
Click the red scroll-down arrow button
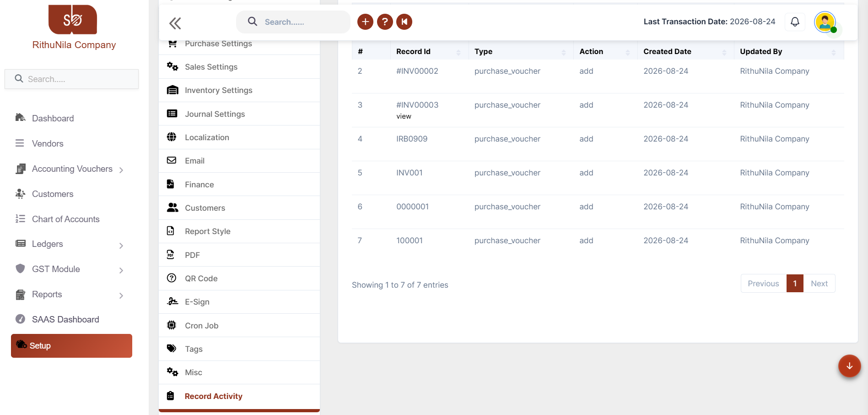pyautogui.click(x=850, y=366)
